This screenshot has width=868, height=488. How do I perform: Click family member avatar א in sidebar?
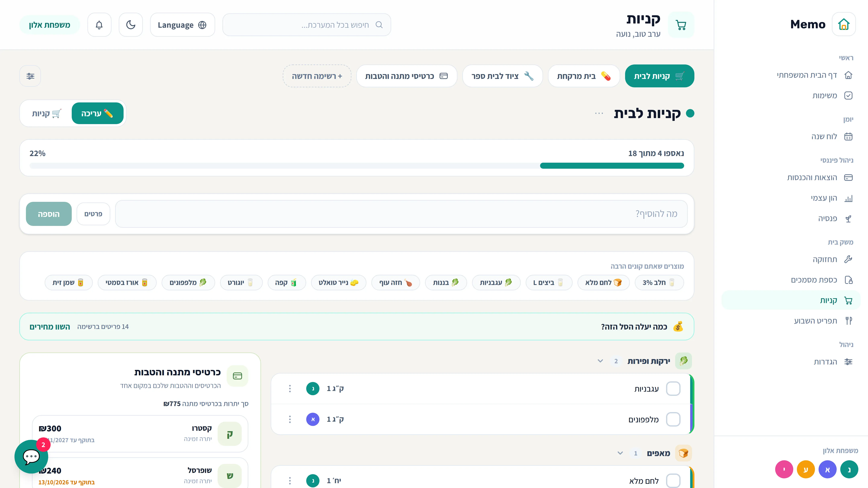click(x=828, y=470)
